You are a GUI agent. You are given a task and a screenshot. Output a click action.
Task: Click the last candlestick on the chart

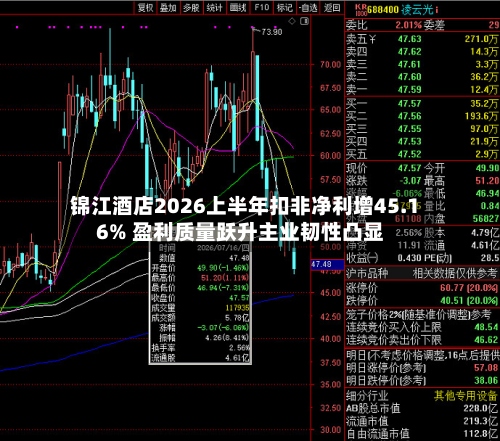point(294,259)
